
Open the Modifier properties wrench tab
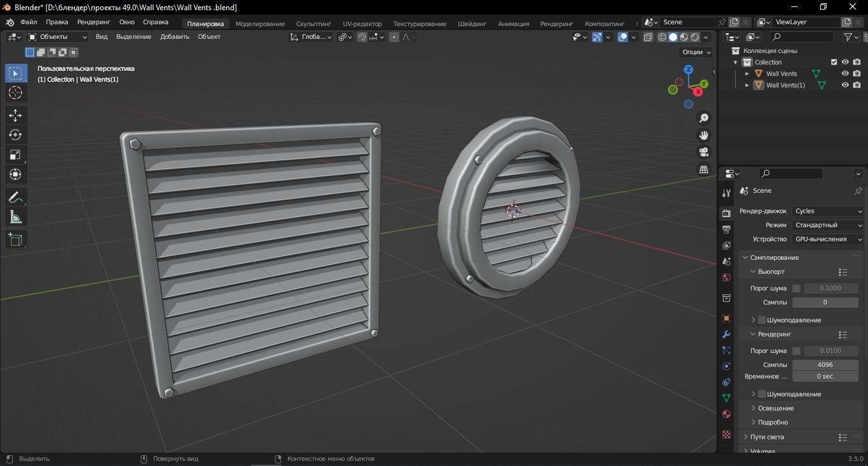[x=726, y=334]
